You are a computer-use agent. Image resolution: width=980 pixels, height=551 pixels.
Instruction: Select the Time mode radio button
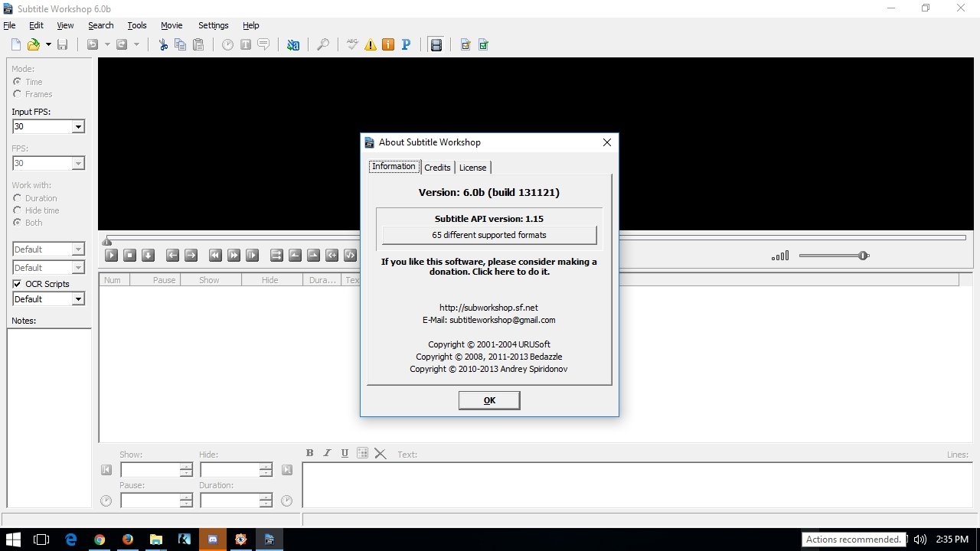(17, 81)
